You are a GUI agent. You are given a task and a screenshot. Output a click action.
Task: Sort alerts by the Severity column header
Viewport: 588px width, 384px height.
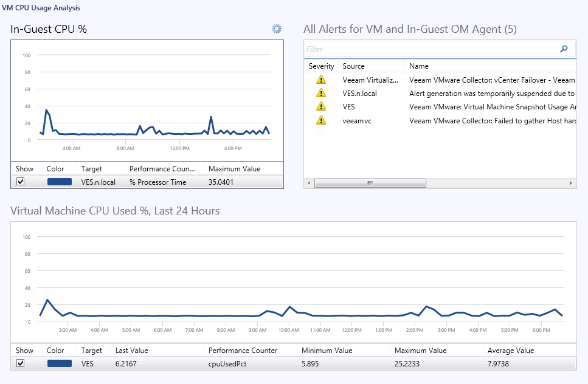click(322, 66)
